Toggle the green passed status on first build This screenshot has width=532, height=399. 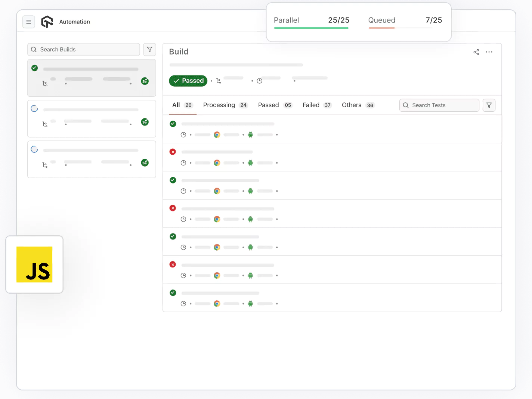point(34,68)
